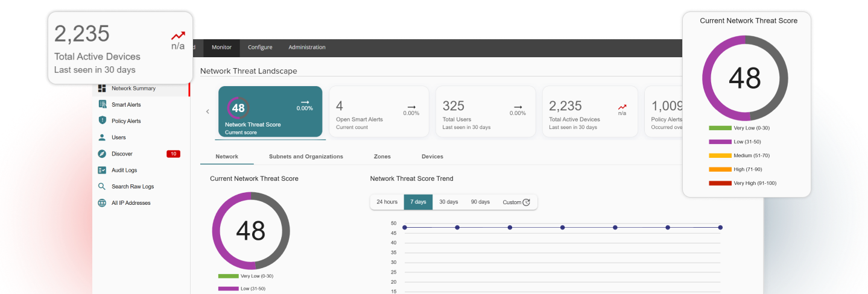Switch to the Zones tab
Image resolution: width=868 pixels, height=294 pixels.
point(382,157)
